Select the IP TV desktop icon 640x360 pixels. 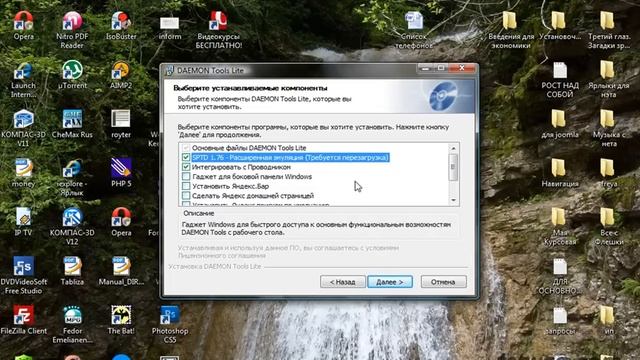pos(23,222)
